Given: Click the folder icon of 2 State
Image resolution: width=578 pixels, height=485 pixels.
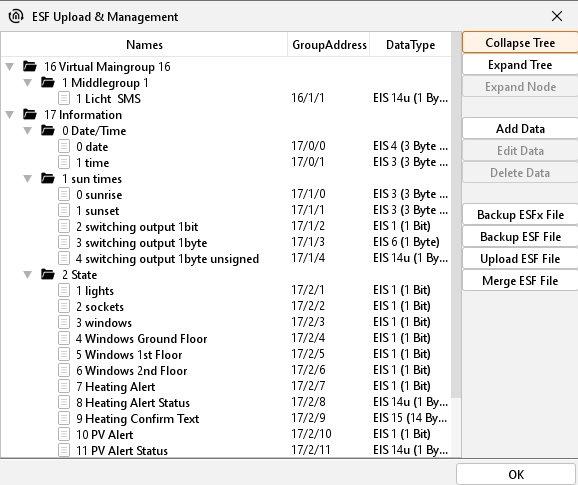Looking at the screenshot, I should [48, 275].
